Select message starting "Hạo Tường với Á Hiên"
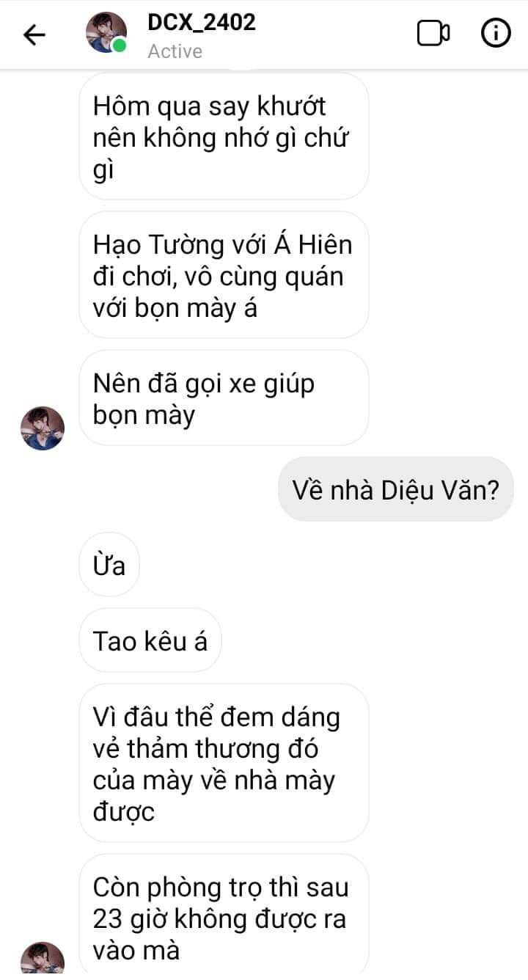This screenshot has width=528, height=980. coord(224,275)
